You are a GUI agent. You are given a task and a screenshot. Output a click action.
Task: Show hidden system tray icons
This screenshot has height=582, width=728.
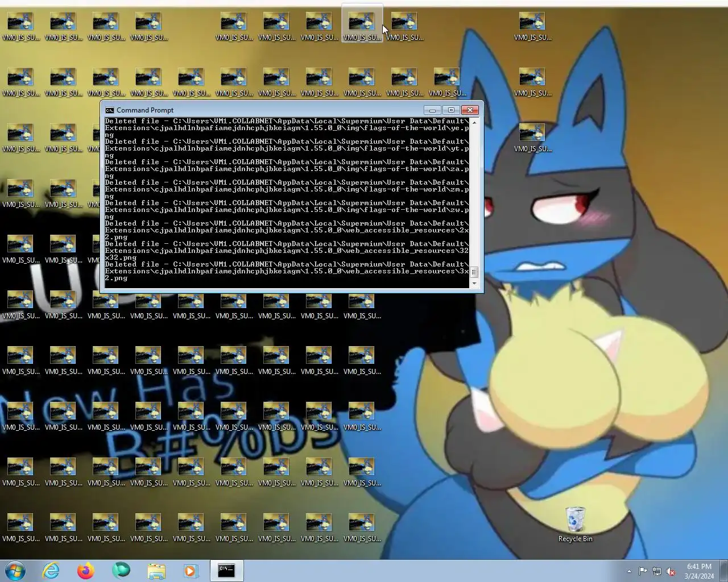[x=629, y=571]
